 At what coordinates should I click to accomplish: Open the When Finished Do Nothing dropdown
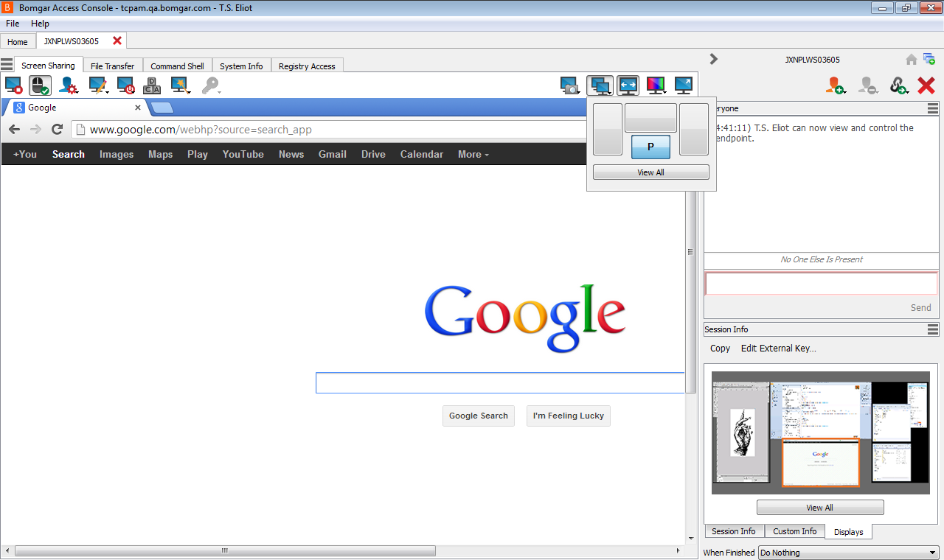tap(848, 553)
